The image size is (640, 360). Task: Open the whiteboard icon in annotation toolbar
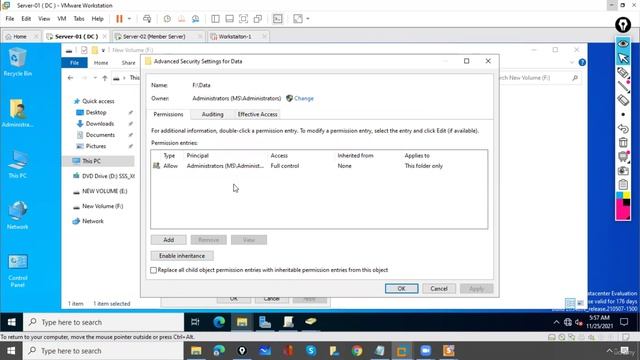[x=623, y=156]
